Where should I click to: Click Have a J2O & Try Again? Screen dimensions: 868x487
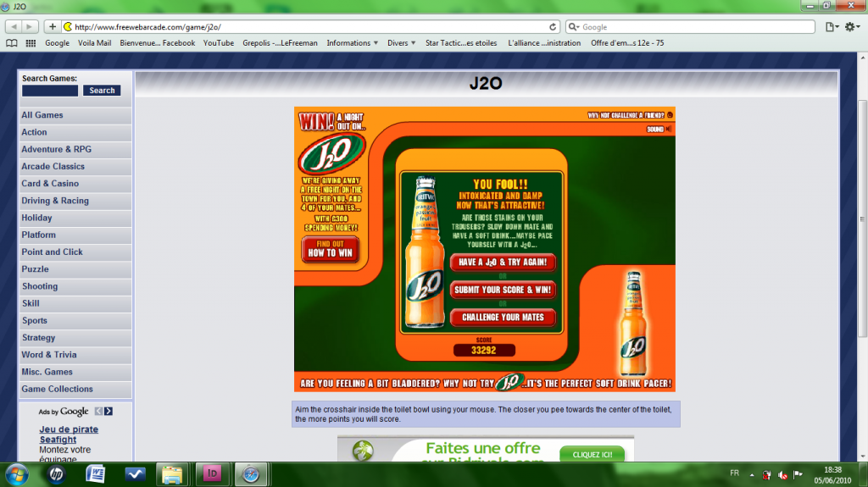[x=503, y=263]
